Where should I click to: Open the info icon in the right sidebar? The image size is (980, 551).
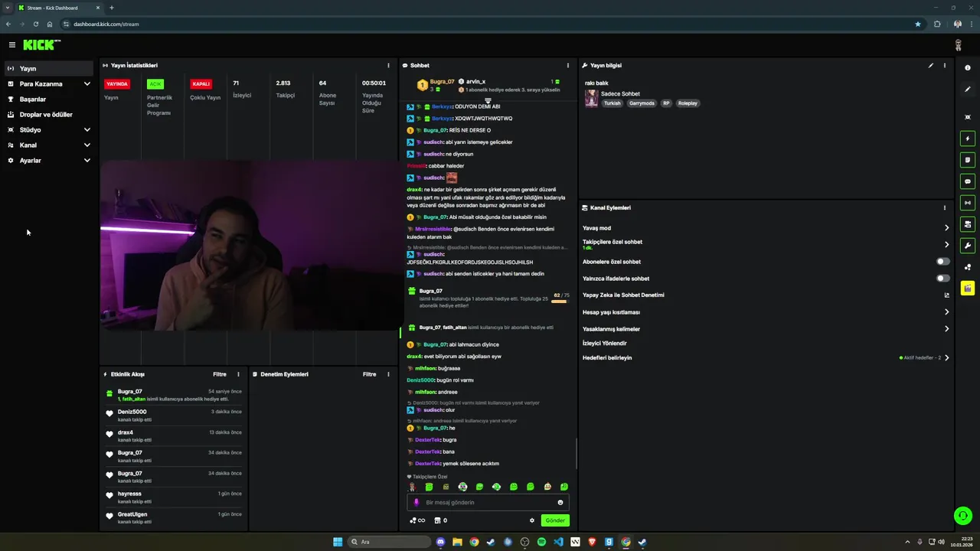(968, 68)
